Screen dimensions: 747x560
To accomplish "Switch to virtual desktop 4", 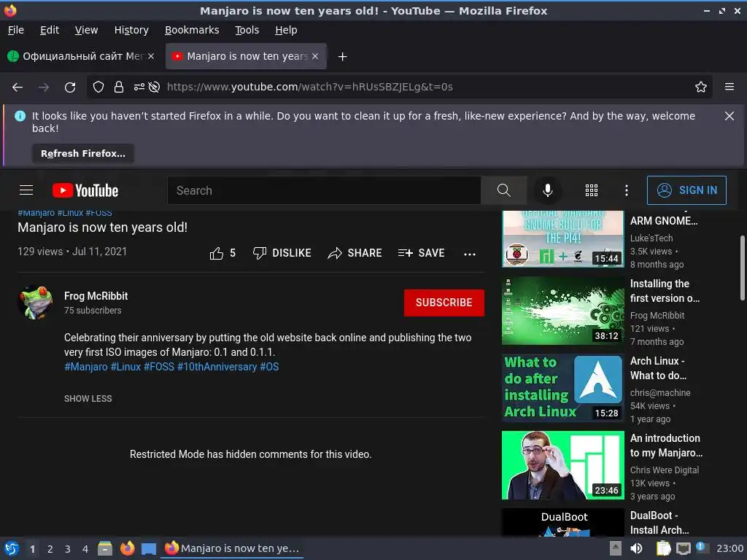I will pos(85,549).
